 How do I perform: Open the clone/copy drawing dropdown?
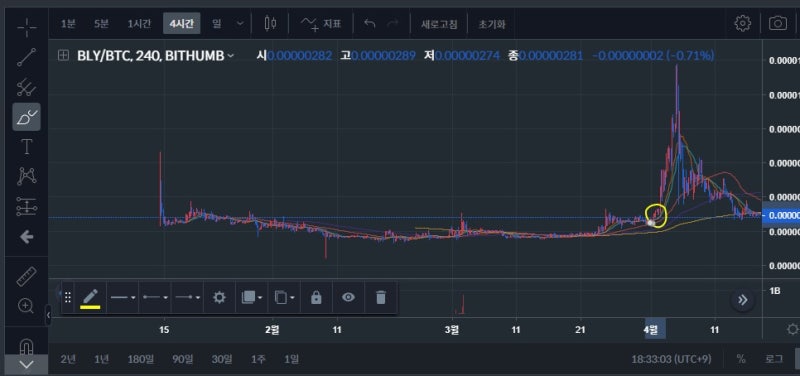[284, 297]
